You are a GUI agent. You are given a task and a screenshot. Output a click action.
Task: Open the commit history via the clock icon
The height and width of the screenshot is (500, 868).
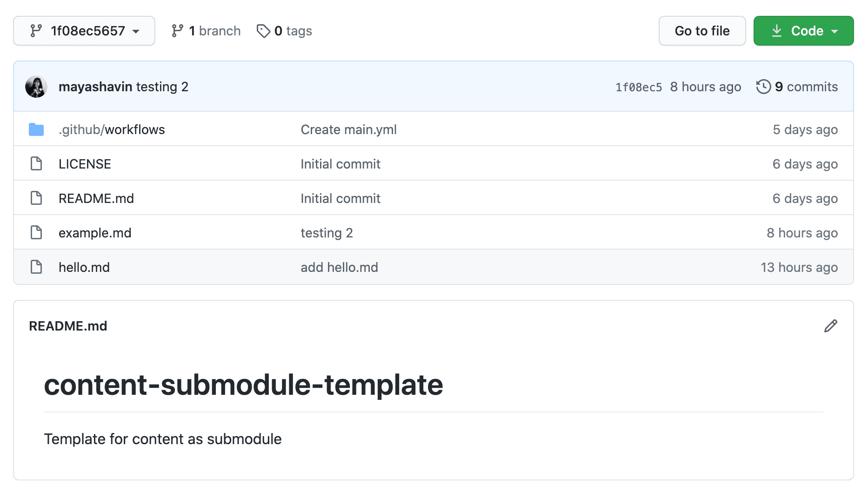click(x=763, y=87)
